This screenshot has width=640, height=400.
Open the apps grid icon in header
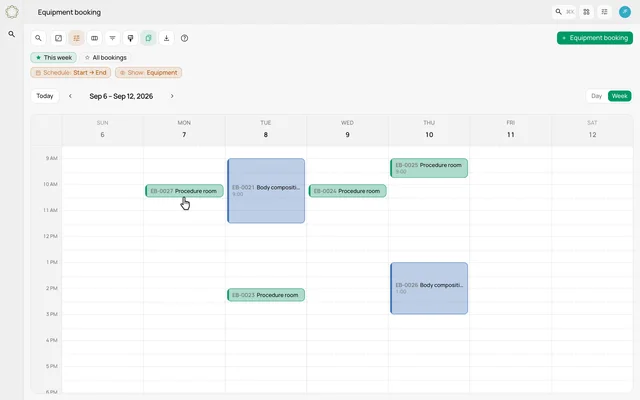click(x=587, y=12)
